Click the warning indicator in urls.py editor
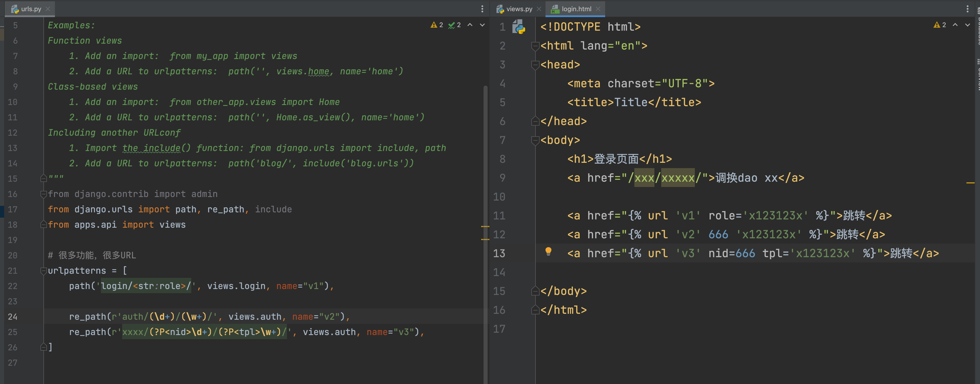The image size is (980, 384). click(x=436, y=25)
